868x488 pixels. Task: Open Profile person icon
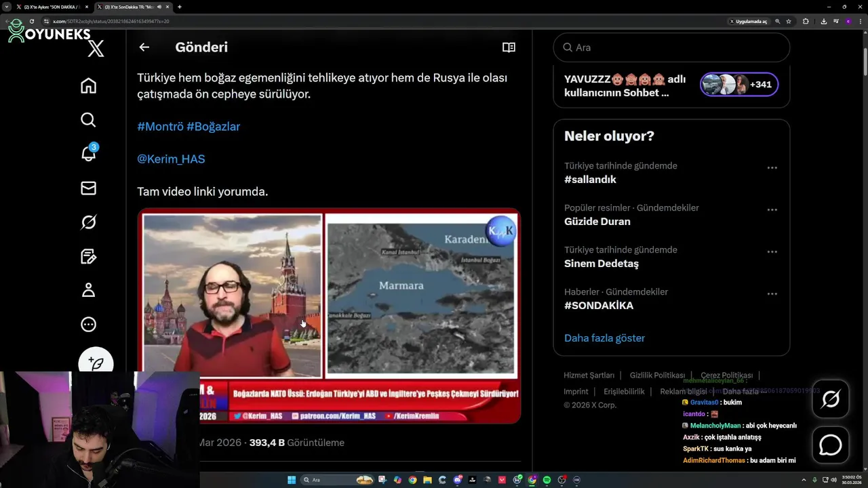point(88,290)
